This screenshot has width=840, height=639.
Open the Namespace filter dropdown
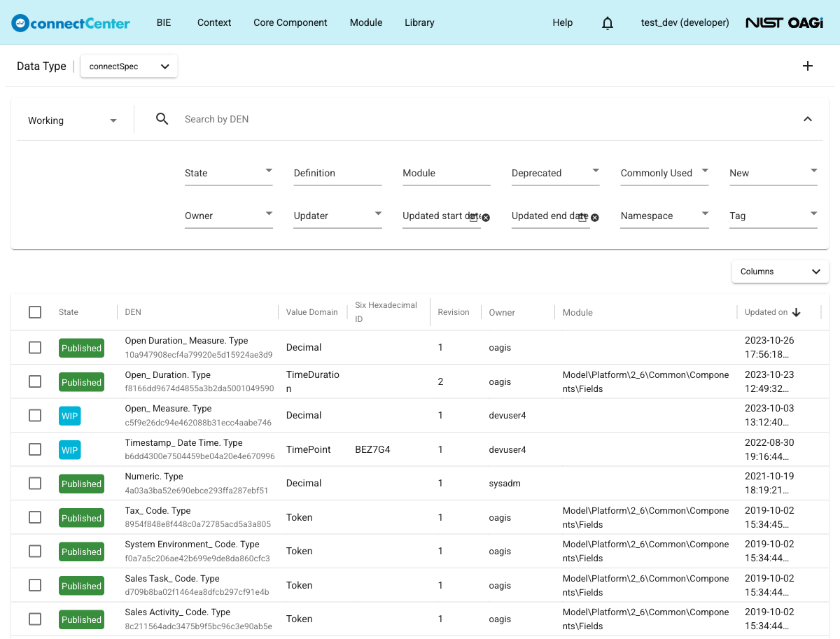[664, 216]
